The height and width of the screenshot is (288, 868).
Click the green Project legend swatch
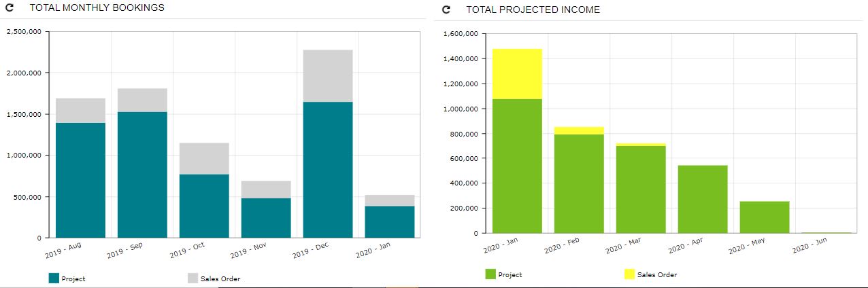pyautogui.click(x=490, y=274)
